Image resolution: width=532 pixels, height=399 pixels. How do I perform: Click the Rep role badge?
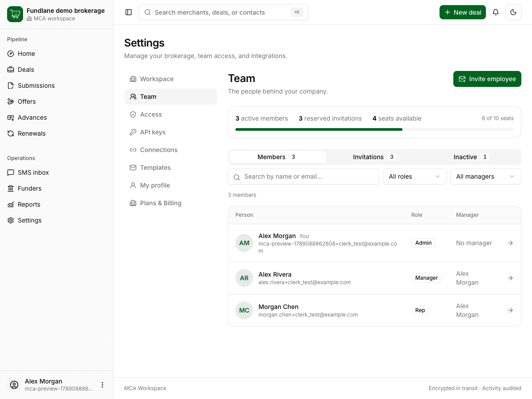tap(420, 310)
